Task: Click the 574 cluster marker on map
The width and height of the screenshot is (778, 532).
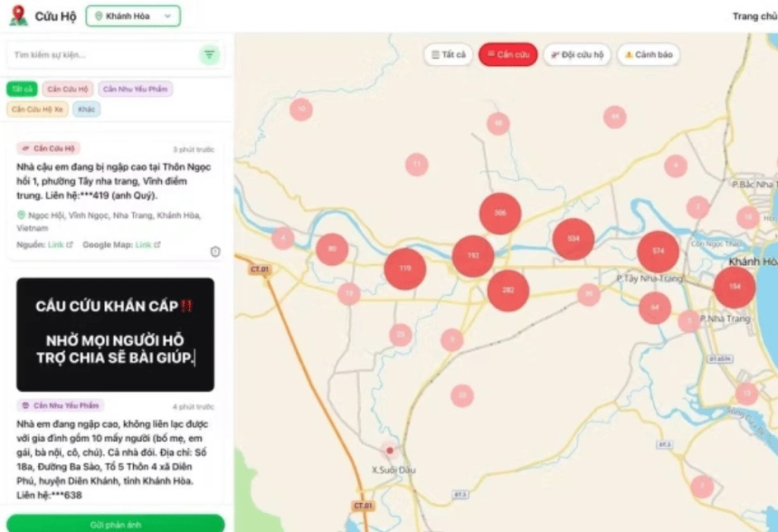Action: click(x=658, y=251)
